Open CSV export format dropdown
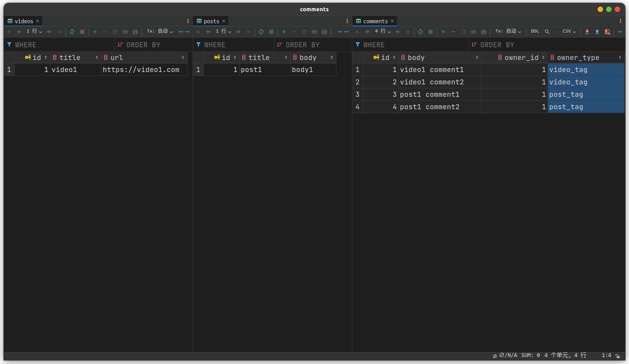This screenshot has width=629, height=364. click(x=569, y=31)
